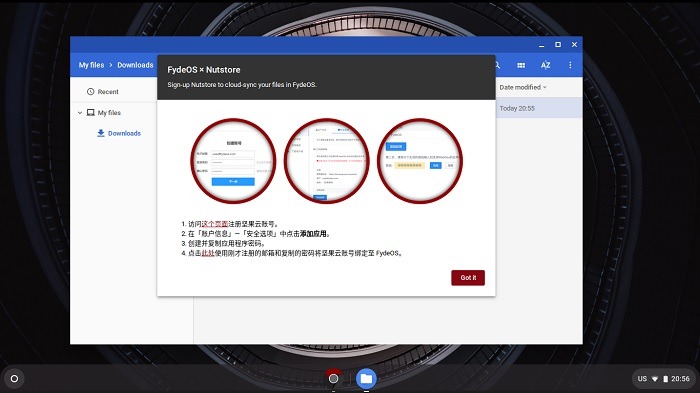The image size is (700, 393).
Task: Open the Chromium browser shelf icon
Action: [x=333, y=378]
